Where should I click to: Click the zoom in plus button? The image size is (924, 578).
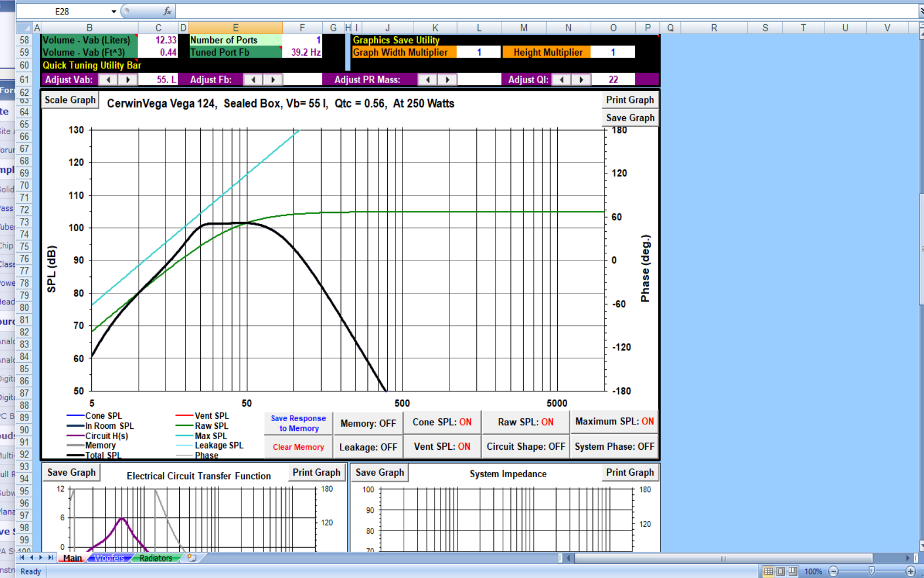[911, 571]
